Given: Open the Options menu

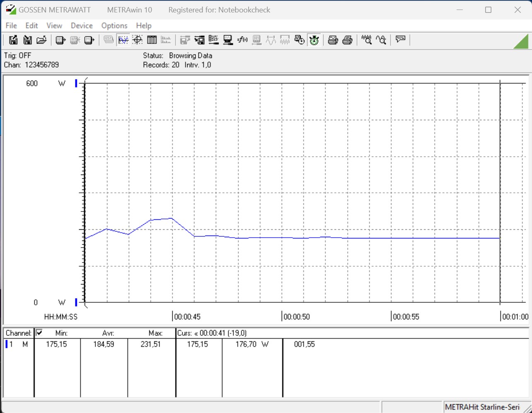Looking at the screenshot, I should click(114, 26).
